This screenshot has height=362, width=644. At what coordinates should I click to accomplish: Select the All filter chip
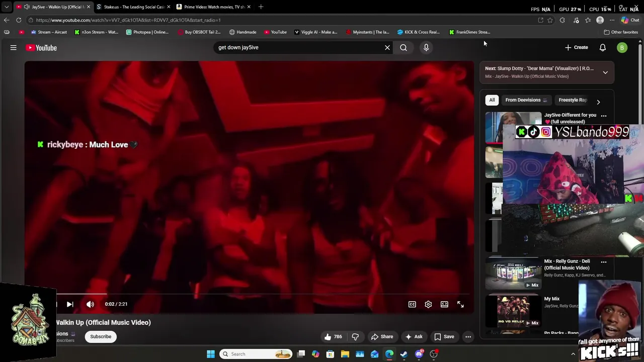click(x=492, y=100)
